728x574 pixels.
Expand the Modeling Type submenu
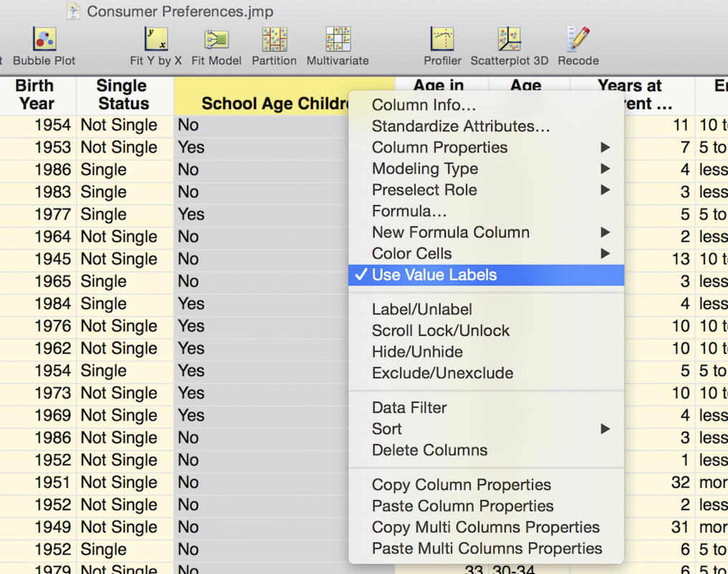425,169
